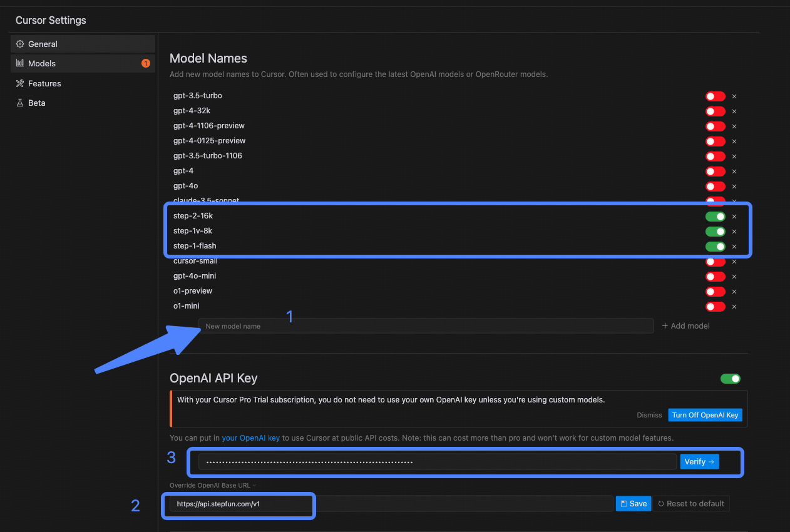
Task: Remove the o1-mini model via X icon
Action: tap(734, 307)
